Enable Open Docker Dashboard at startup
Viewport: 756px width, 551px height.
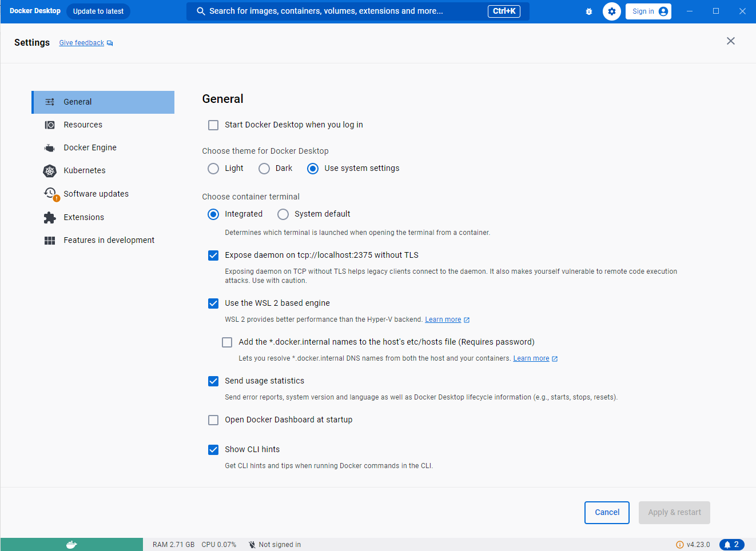[x=213, y=420]
